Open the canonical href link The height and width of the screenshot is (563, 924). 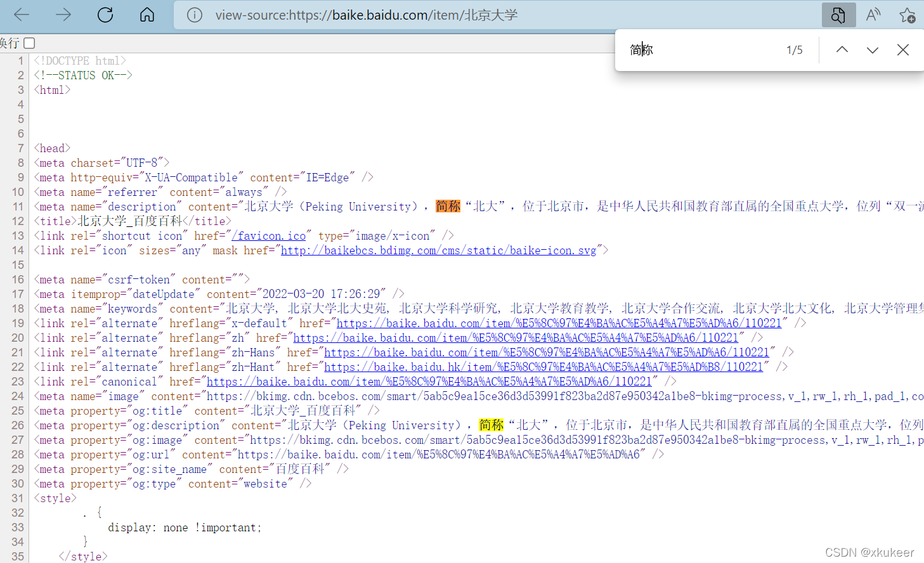click(429, 382)
